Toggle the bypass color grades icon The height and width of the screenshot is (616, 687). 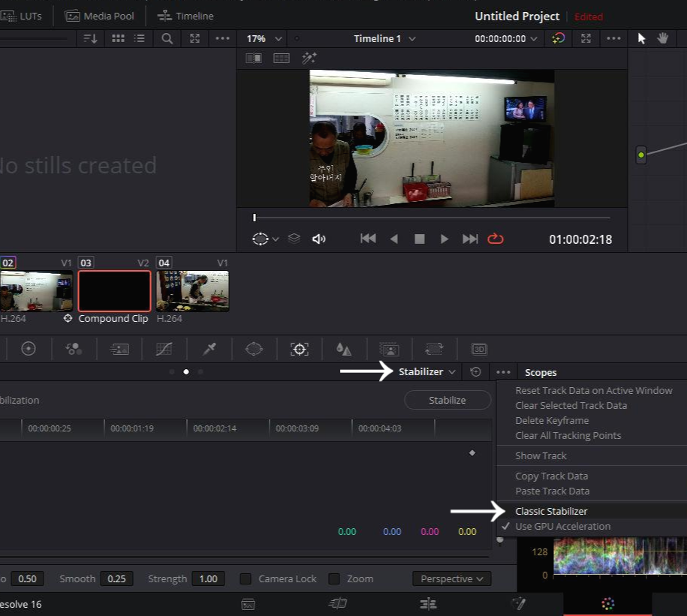click(558, 38)
